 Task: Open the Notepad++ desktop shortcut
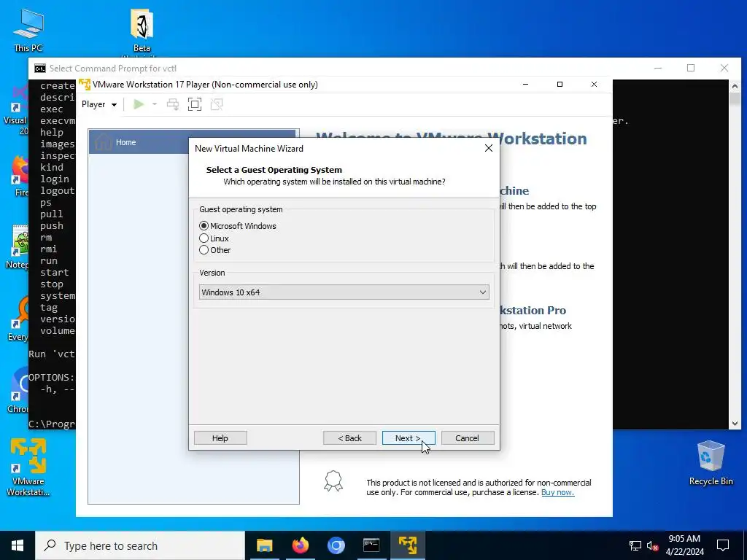pyautogui.click(x=19, y=246)
